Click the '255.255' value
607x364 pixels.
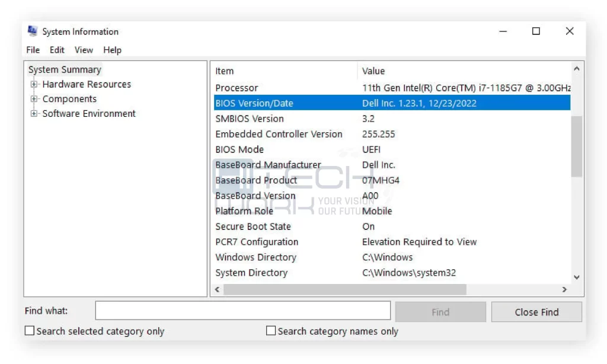[378, 134]
